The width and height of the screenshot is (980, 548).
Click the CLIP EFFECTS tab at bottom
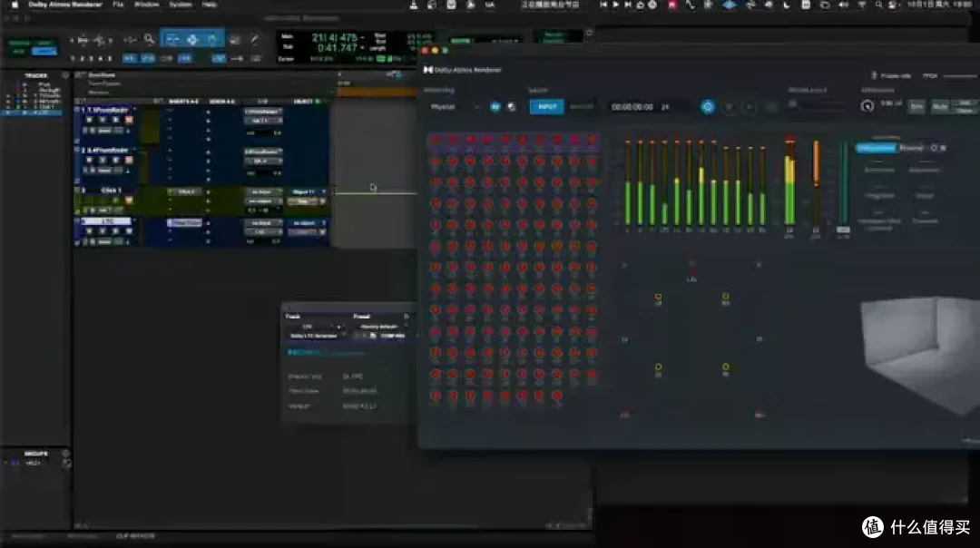[135, 536]
